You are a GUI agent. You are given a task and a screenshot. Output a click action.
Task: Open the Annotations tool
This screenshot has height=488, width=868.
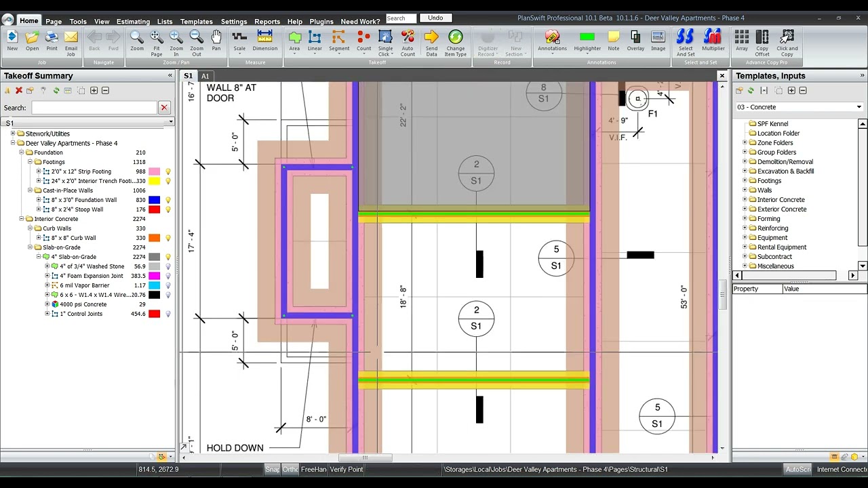pyautogui.click(x=552, y=41)
